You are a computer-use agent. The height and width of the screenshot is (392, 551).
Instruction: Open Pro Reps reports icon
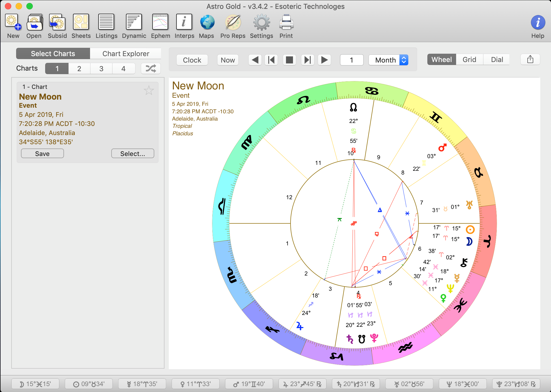pyautogui.click(x=233, y=22)
